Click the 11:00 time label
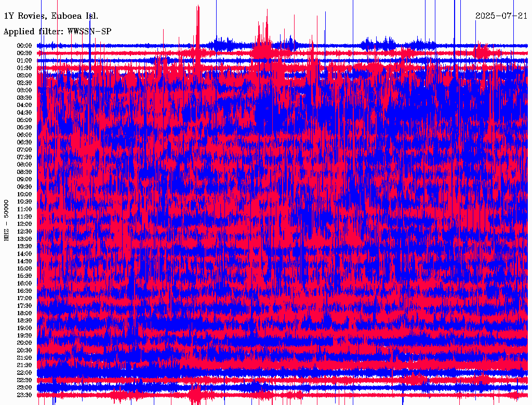Viewport: 532px width, 405px height. click(x=24, y=209)
